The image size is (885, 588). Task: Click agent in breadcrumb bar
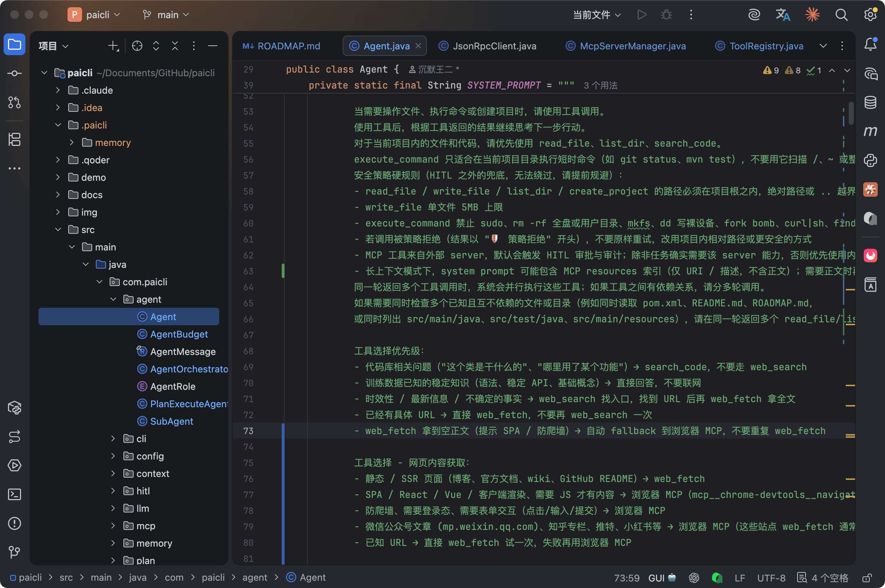[254, 577]
